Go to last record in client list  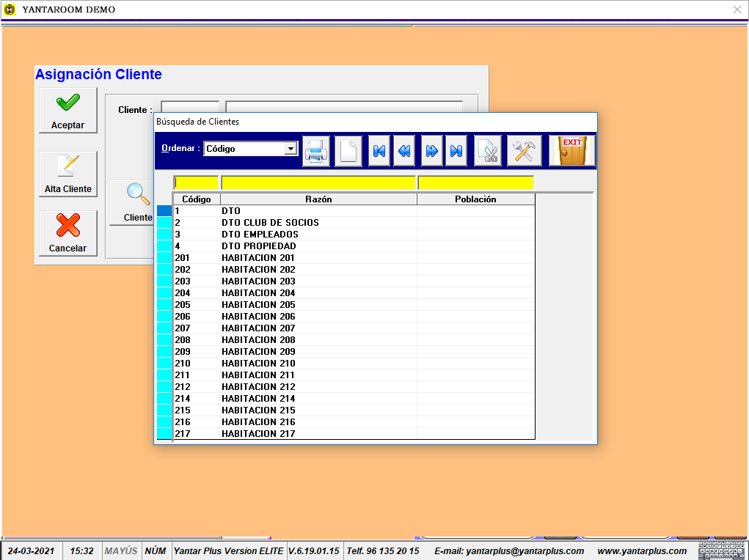(456, 151)
